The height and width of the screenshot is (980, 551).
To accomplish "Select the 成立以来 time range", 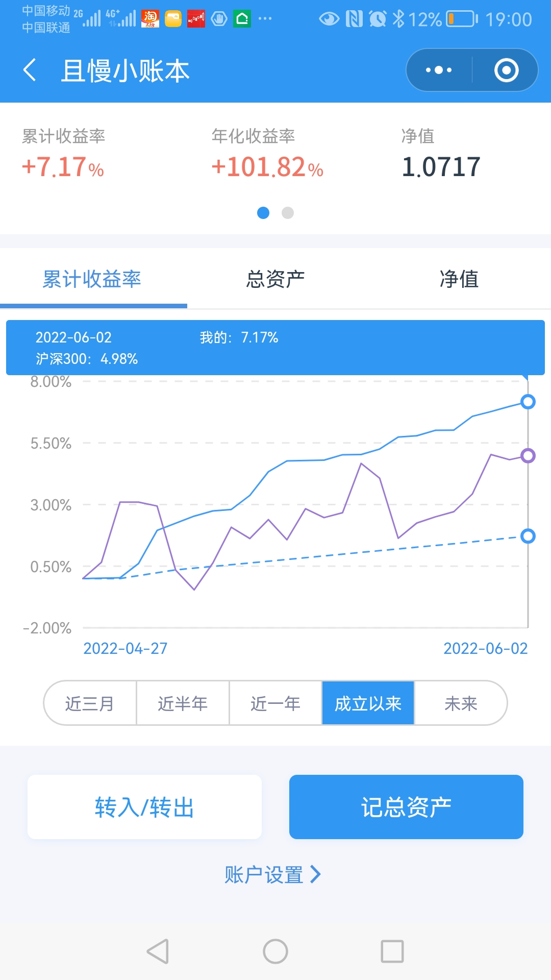I will click(368, 703).
